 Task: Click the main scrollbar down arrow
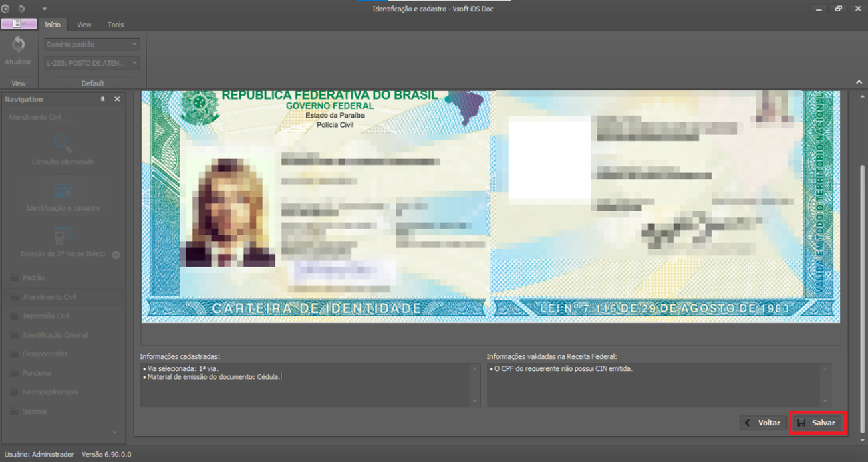863,441
